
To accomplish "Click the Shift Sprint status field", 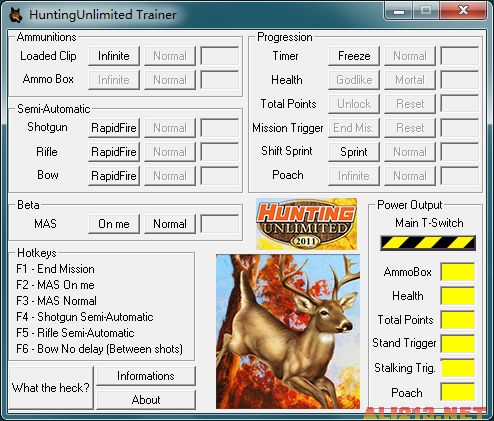I will [x=459, y=152].
